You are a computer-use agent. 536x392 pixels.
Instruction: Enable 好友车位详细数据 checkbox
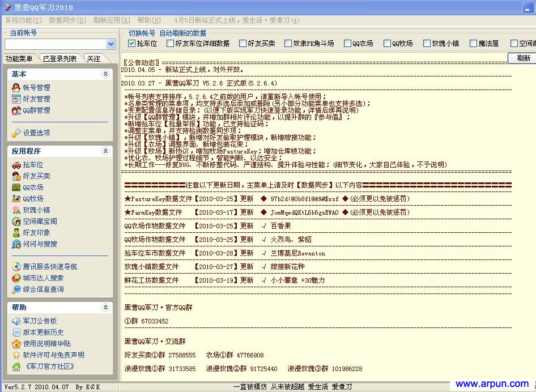pos(170,44)
